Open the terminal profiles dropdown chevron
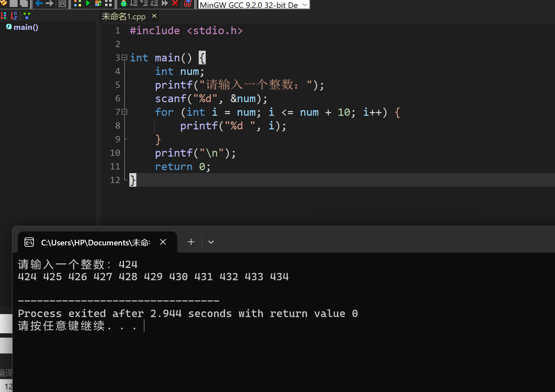This screenshot has height=392, width=555. coord(211,242)
